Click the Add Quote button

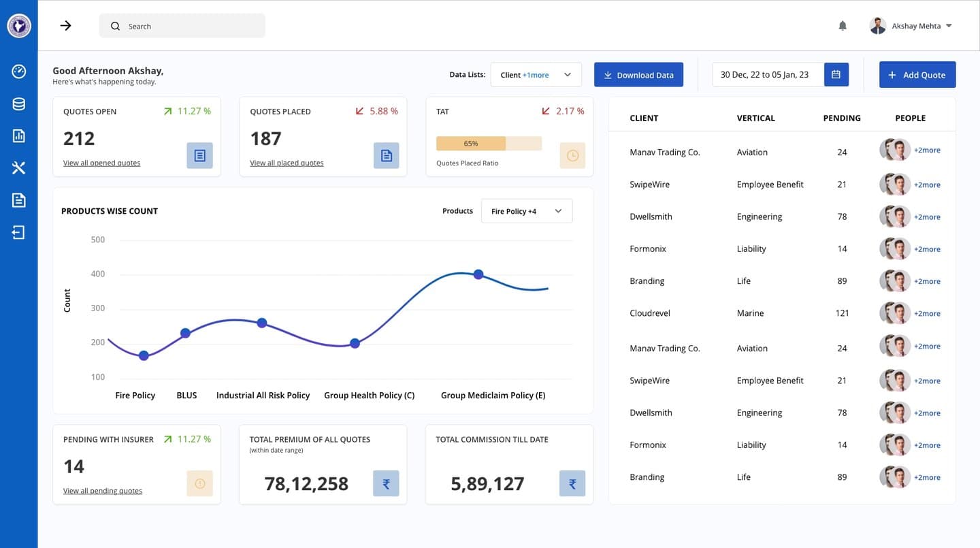click(x=917, y=75)
